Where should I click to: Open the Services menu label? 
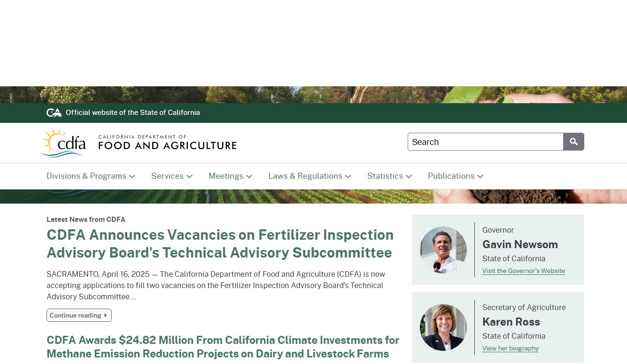coord(167,176)
